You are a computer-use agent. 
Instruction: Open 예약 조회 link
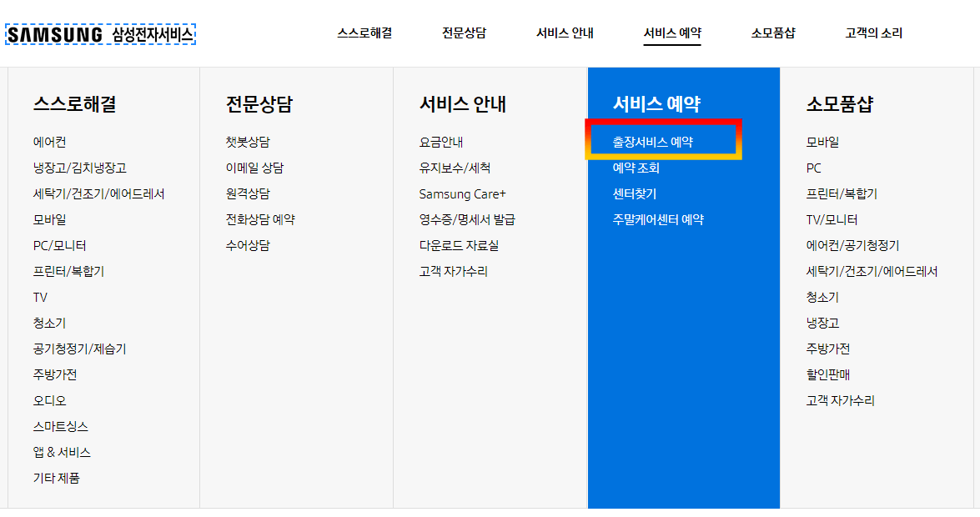coord(636,168)
